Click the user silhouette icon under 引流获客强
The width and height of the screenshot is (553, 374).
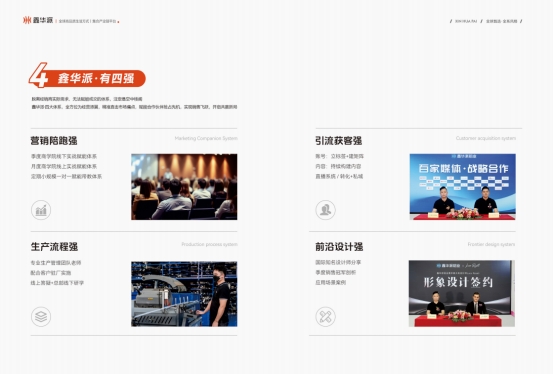(x=325, y=210)
